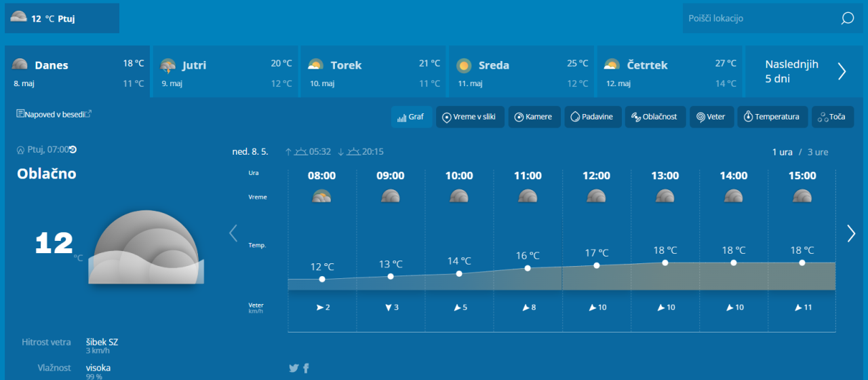Click the Twitter share icon
The height and width of the screenshot is (380, 868).
[294, 368]
